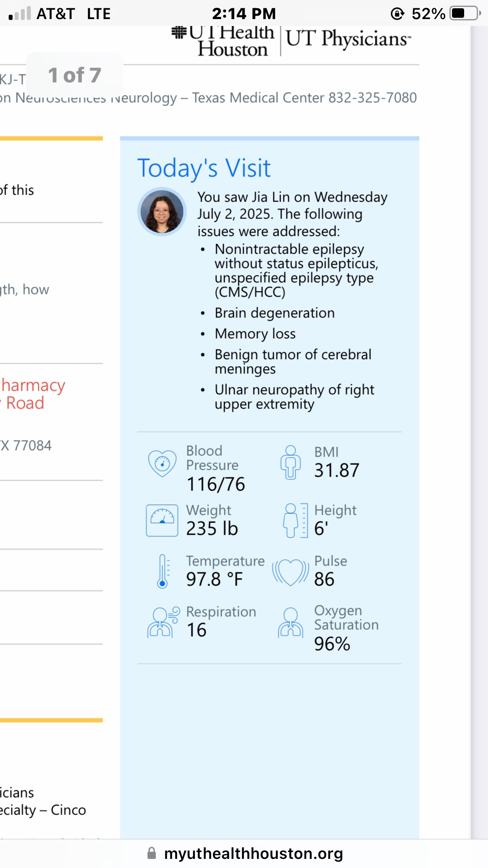Tap the Brain degeneration list item

274,313
